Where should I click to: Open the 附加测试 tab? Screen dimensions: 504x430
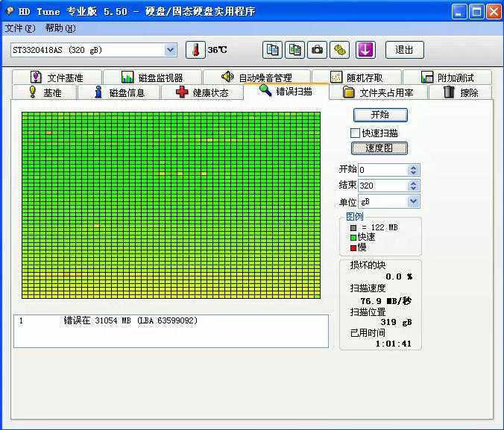[x=447, y=78]
